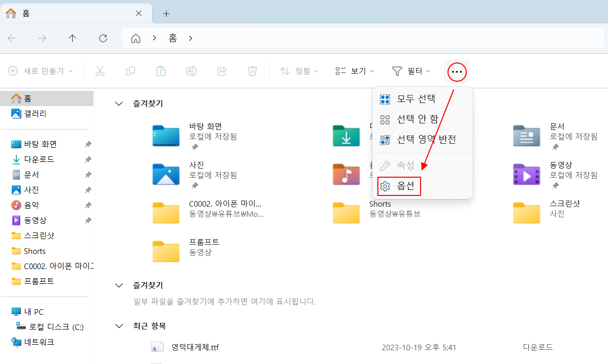The width and height of the screenshot is (608, 364).
Task: Open the 바탕 화면 folder tile
Action: tap(195, 136)
